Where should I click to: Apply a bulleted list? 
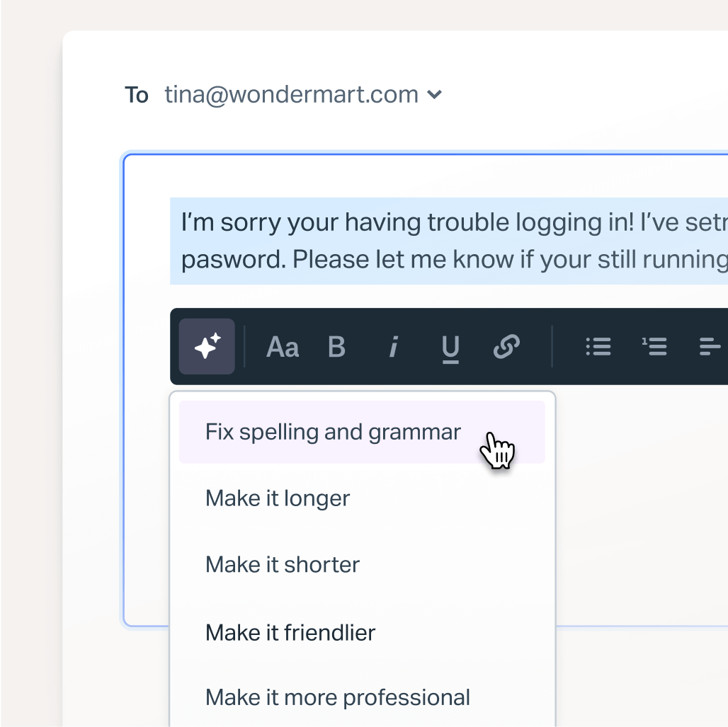[598, 347]
